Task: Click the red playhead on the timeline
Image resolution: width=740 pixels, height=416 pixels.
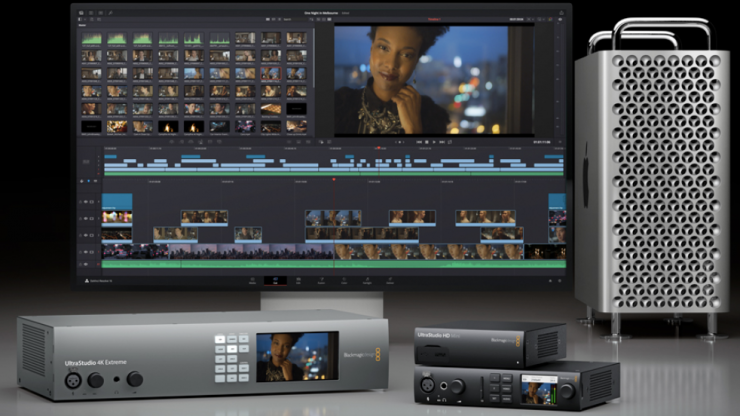Action: (x=334, y=180)
